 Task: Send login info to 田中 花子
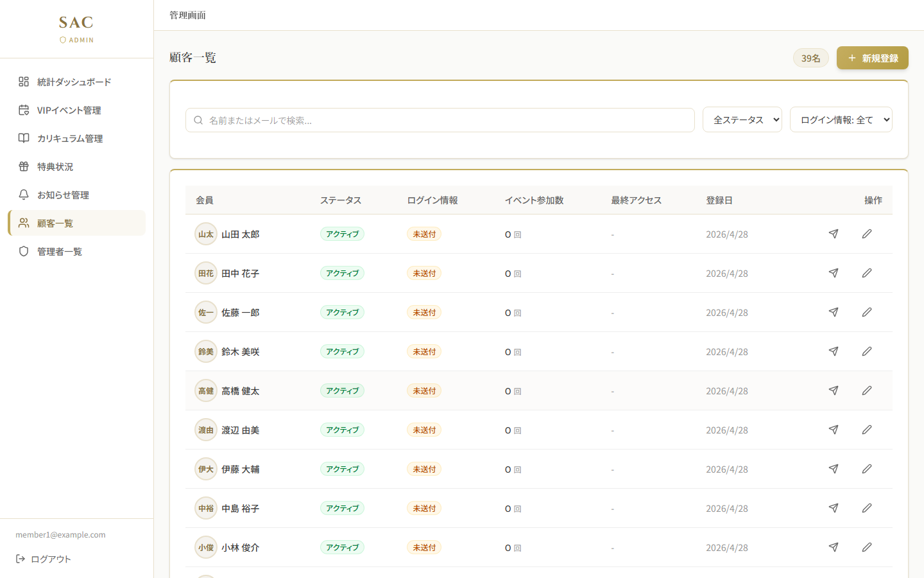coord(834,273)
